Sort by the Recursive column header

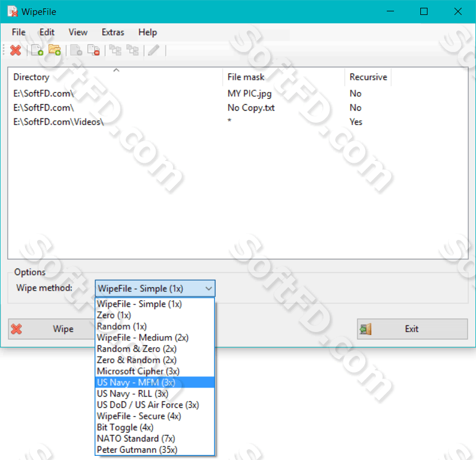tap(368, 77)
